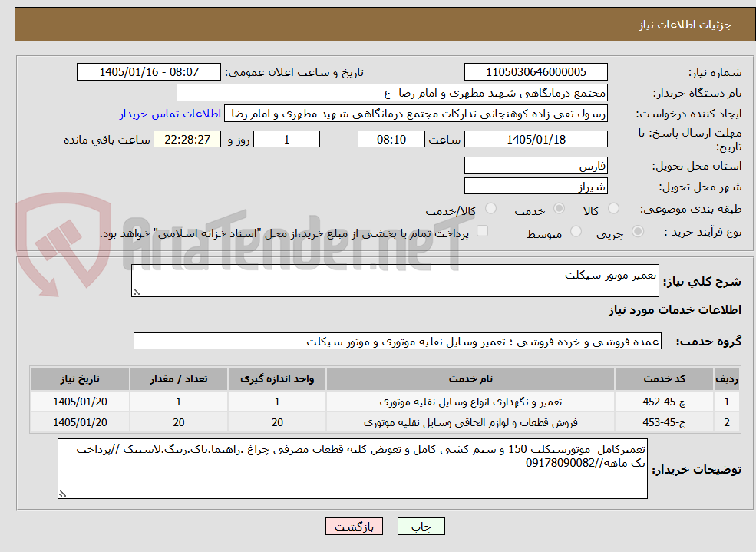The width and height of the screenshot is (756, 552).
Task: Click quantity 20 in تعداد column
Action: (x=178, y=422)
